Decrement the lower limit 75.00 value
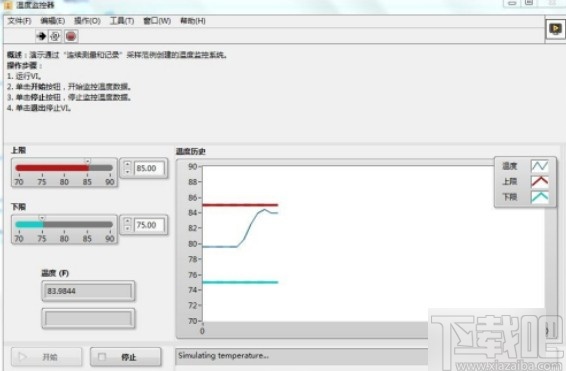566x371 pixels. (x=127, y=228)
